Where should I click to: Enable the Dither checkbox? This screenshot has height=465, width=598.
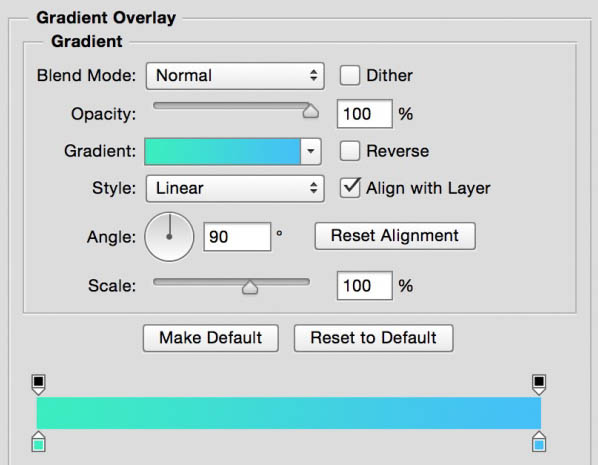pos(350,75)
